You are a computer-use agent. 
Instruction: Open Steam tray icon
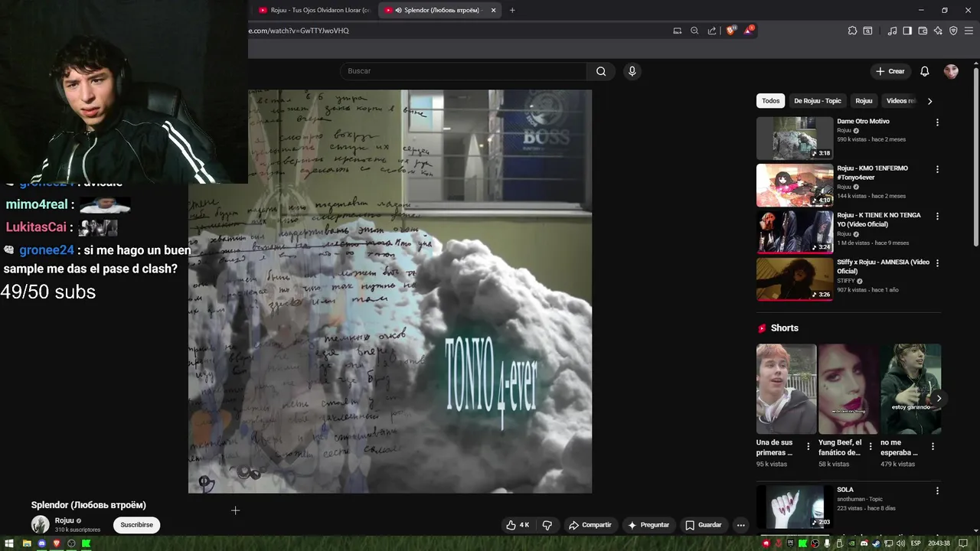point(877,543)
